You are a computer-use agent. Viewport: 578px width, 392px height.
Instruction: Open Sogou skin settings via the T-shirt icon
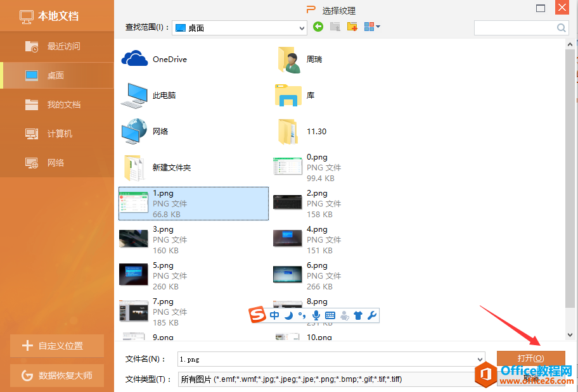pos(357,315)
